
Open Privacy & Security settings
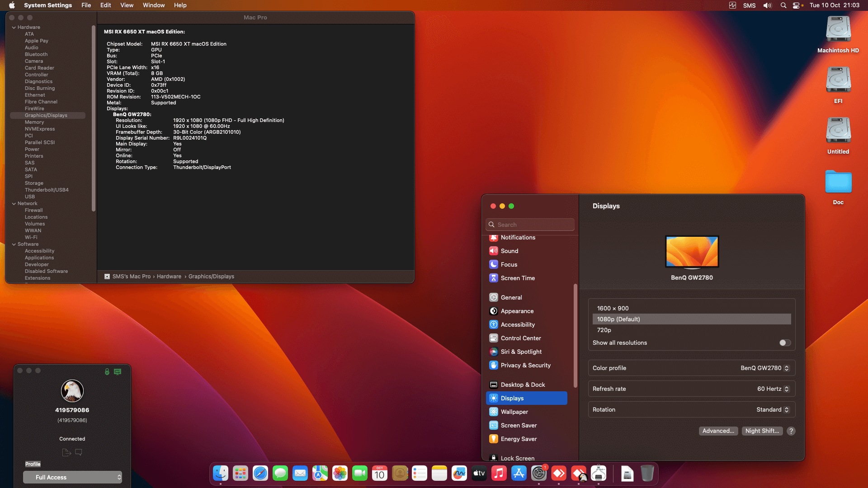pos(525,365)
